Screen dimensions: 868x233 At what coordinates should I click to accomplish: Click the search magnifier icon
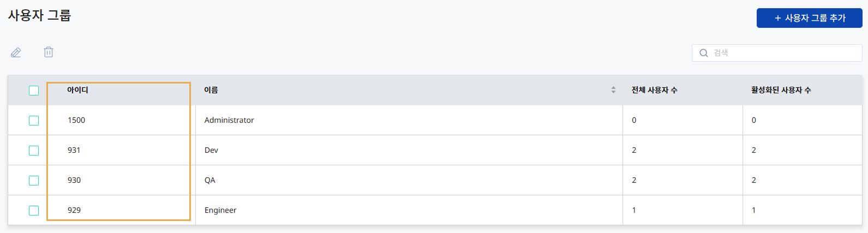click(x=704, y=53)
